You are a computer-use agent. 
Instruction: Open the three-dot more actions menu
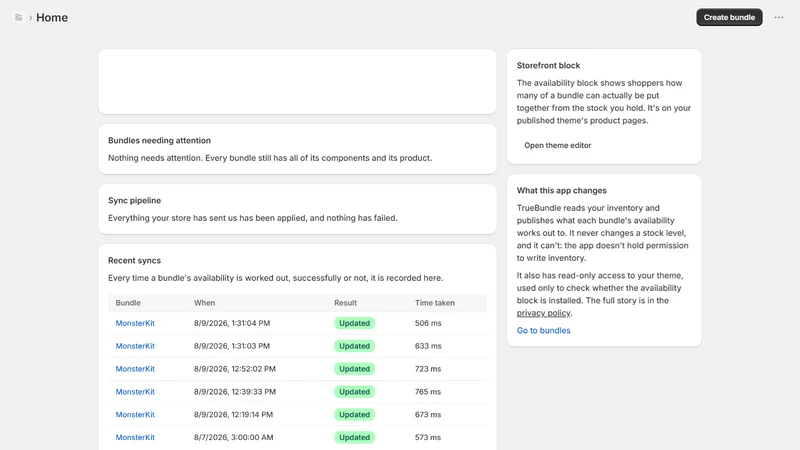click(x=779, y=17)
